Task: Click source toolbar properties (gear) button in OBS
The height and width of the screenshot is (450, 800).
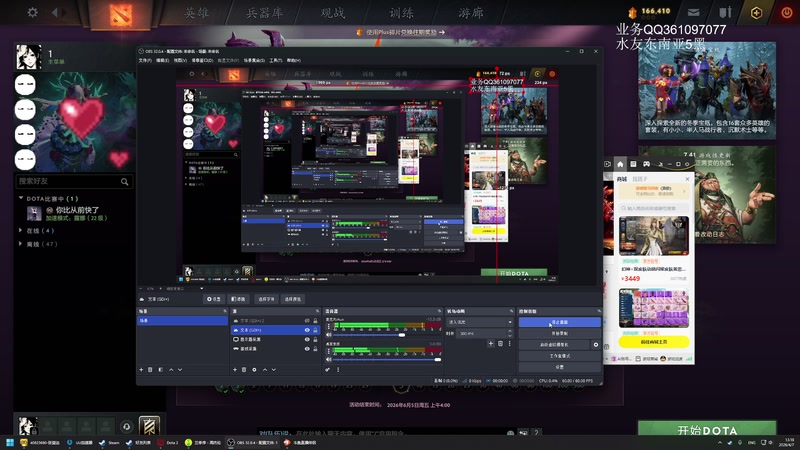Action: (x=214, y=299)
